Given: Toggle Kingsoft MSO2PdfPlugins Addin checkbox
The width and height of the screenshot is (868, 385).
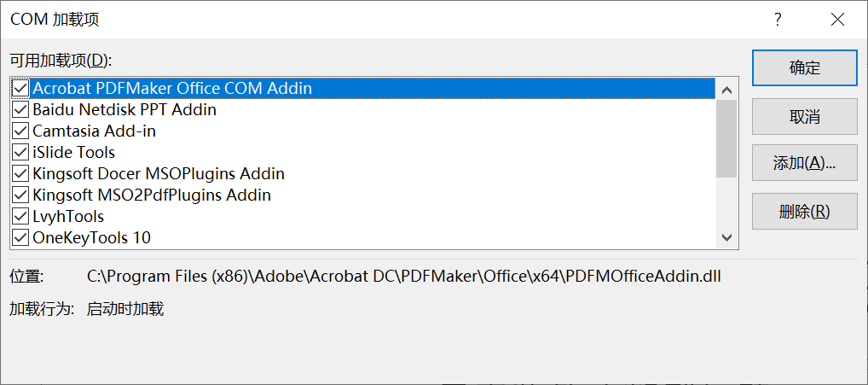Looking at the screenshot, I should 20,195.
